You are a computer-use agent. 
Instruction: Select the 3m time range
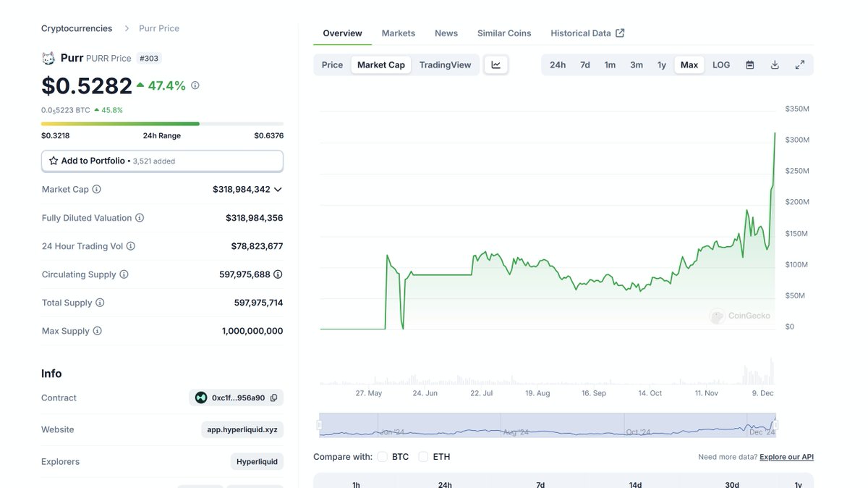point(637,64)
